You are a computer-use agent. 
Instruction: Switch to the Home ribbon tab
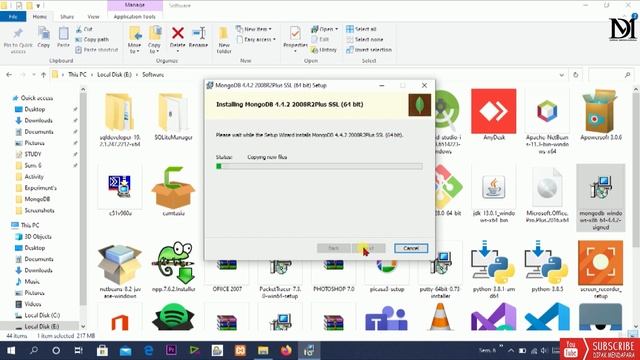point(40,17)
